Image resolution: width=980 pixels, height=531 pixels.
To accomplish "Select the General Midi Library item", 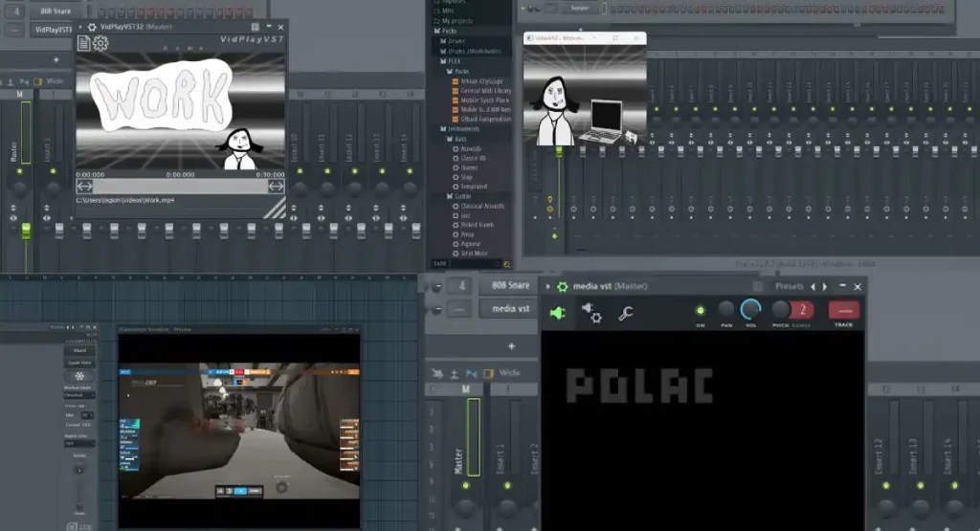I will click(x=485, y=91).
